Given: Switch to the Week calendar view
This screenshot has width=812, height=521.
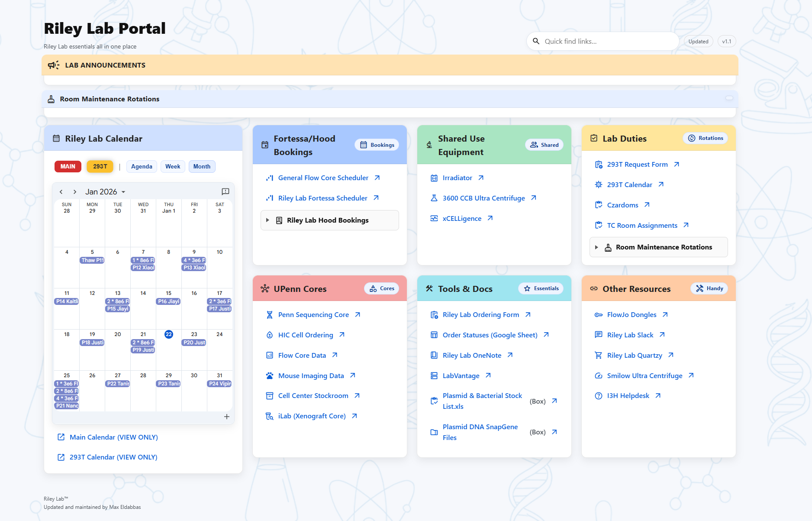Looking at the screenshot, I should point(172,166).
